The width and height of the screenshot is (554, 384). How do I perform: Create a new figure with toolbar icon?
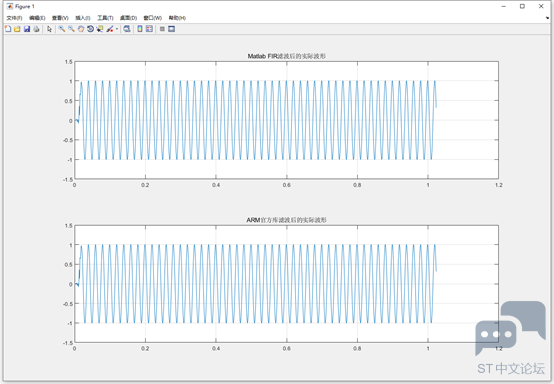pos(8,29)
